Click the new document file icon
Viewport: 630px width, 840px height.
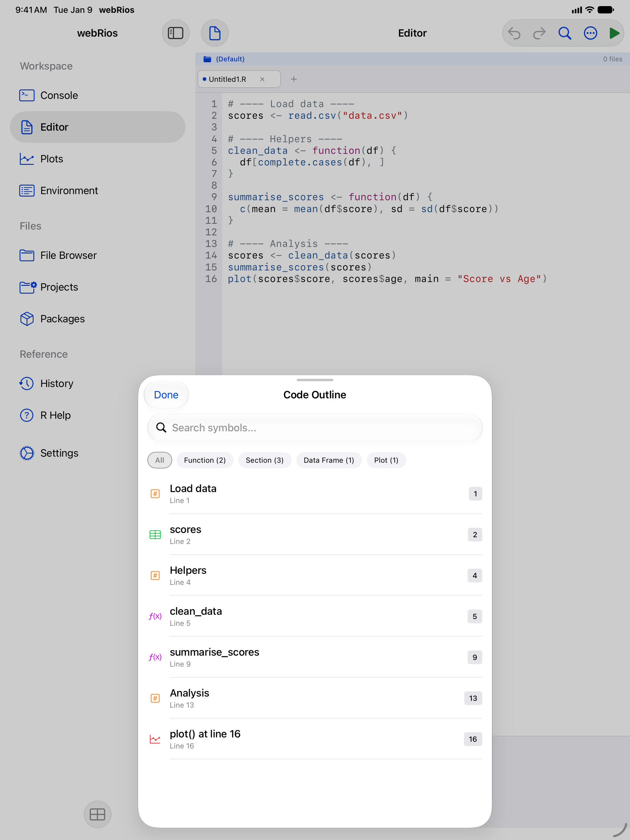(x=215, y=33)
